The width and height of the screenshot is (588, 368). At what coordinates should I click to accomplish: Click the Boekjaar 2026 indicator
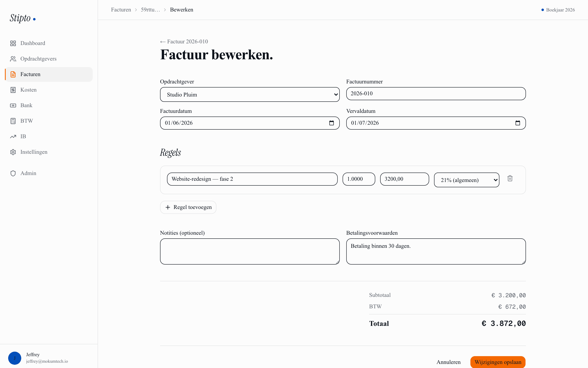pyautogui.click(x=558, y=10)
